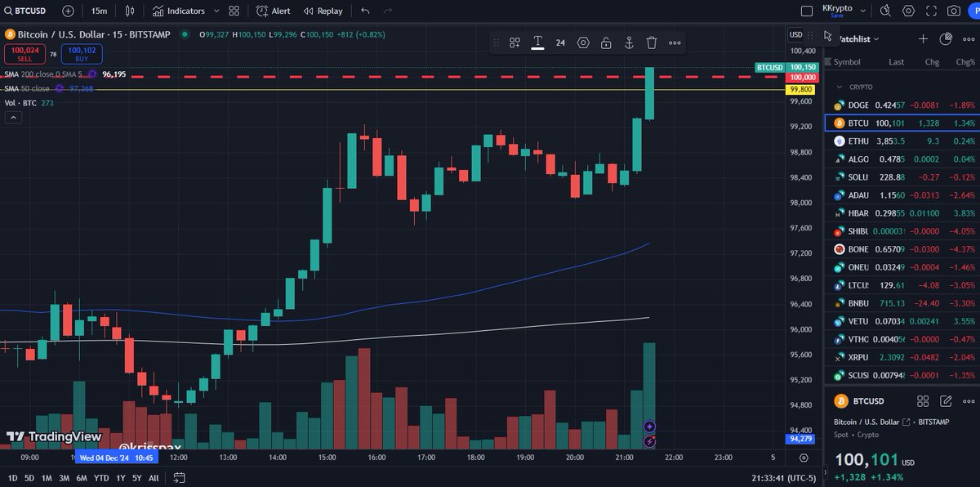Set range to 5Y
The height and width of the screenshot is (487, 980).
click(137, 477)
